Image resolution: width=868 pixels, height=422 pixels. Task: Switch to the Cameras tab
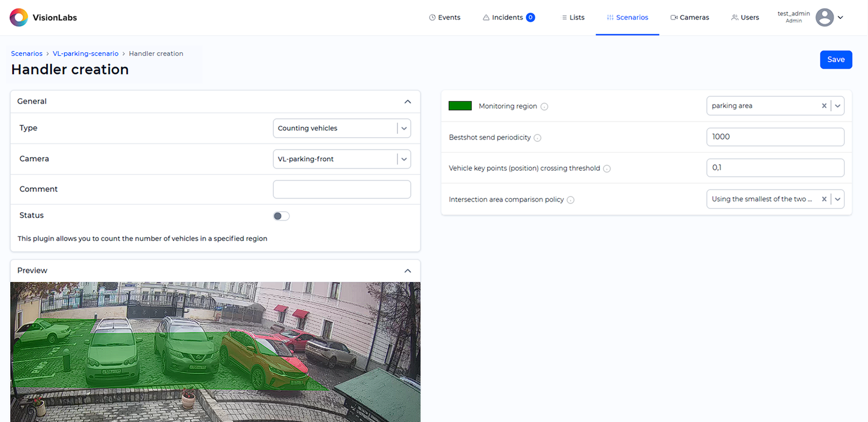689,17
